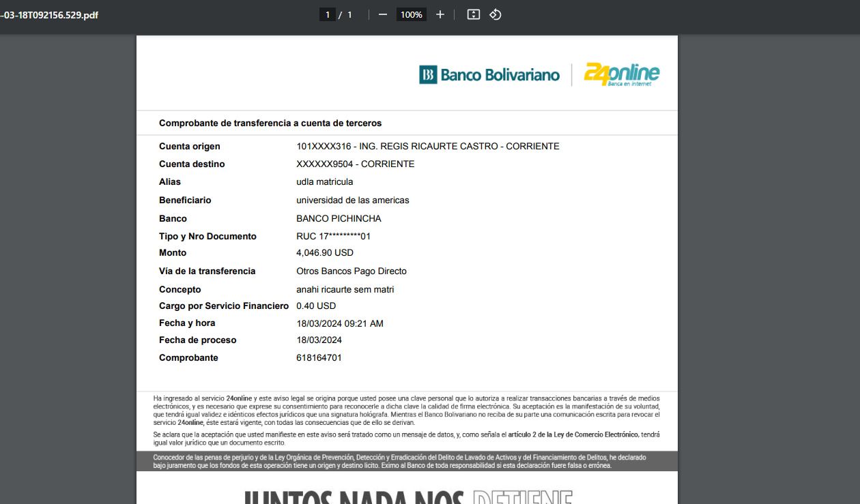Viewport: 860px width, 504px height.
Task: Click the 'Comprobante de transferencia' heading
Action: (x=270, y=123)
